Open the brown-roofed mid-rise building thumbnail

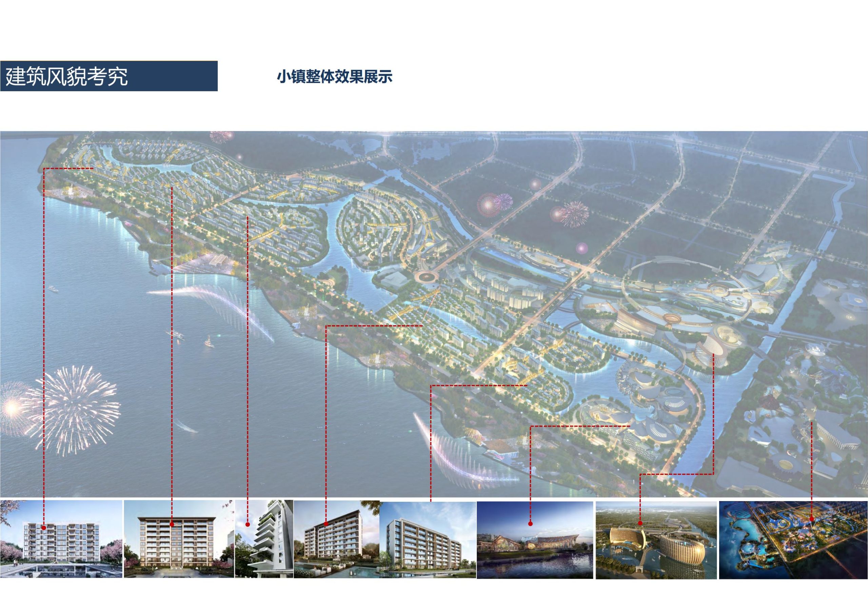click(179, 539)
